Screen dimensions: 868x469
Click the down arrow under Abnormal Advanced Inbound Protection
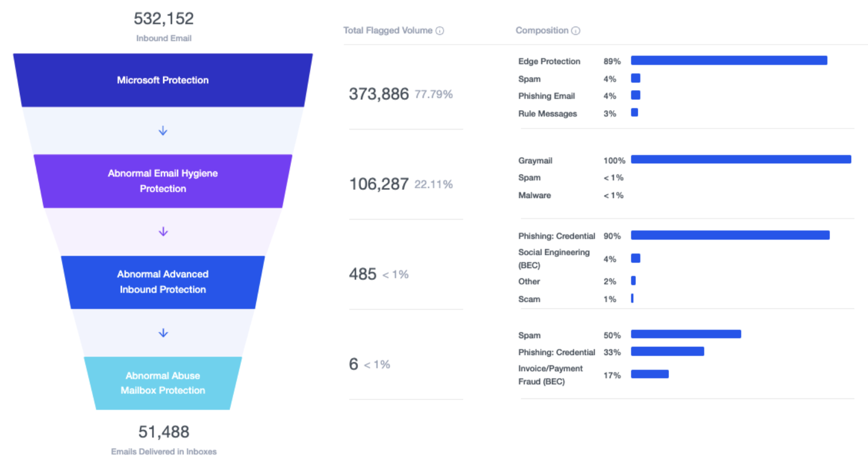[163, 333]
